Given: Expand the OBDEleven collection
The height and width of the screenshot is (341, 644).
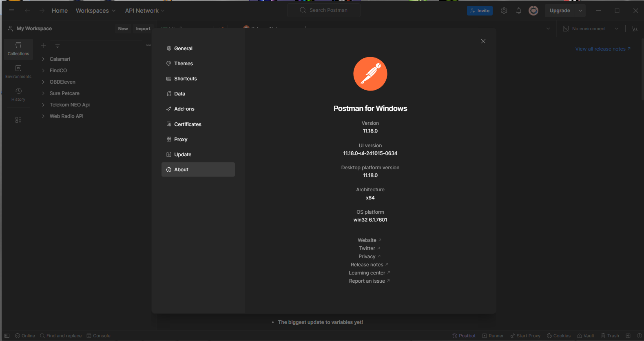Looking at the screenshot, I should tap(43, 82).
